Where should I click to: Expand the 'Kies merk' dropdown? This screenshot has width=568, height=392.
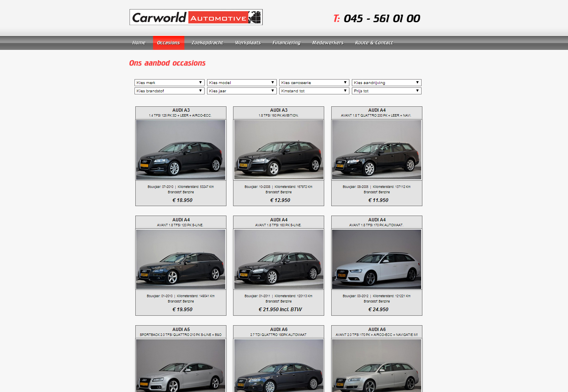click(170, 82)
